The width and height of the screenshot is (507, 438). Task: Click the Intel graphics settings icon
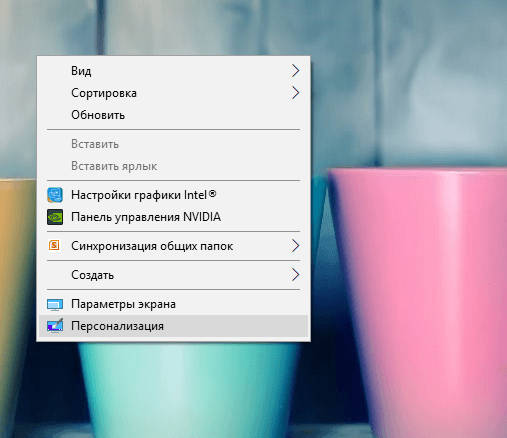(55, 195)
